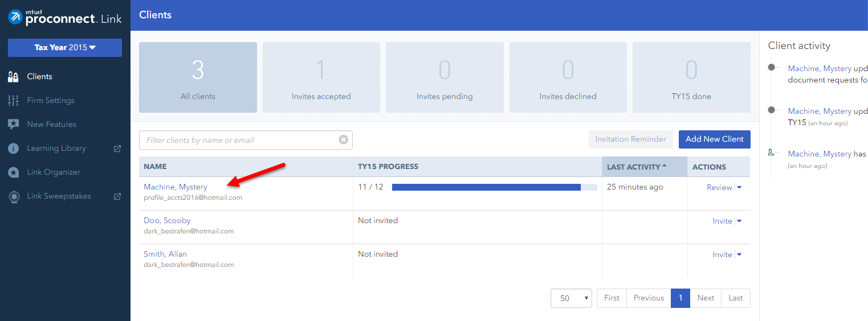868x321 pixels.
Task: Open Clients in the sidebar
Action: click(x=39, y=77)
